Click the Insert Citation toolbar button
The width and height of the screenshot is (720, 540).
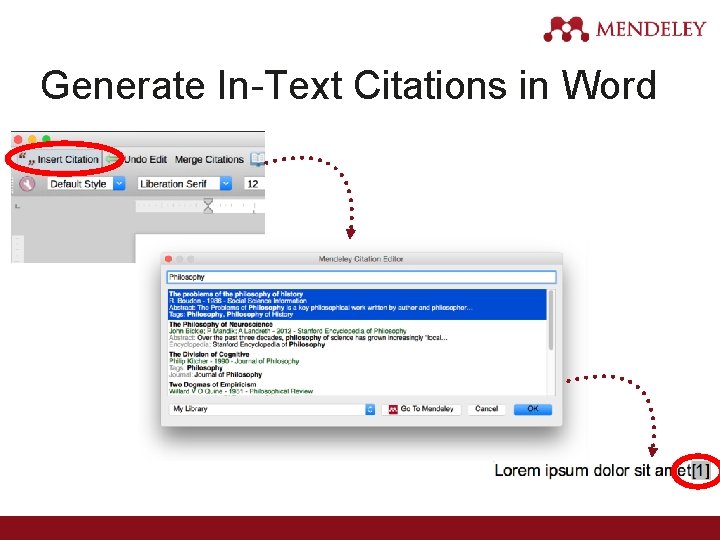click(x=59, y=159)
